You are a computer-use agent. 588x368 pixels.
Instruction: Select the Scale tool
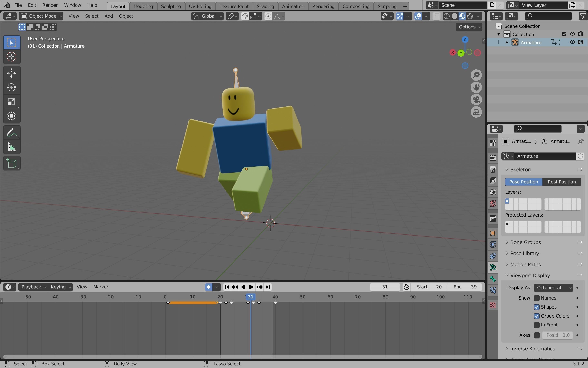[x=12, y=102]
